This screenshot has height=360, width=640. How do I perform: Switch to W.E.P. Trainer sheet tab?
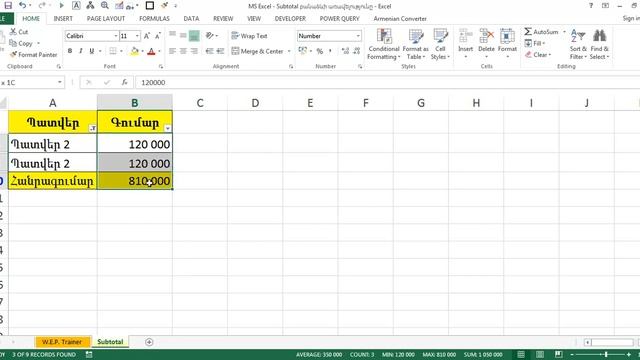(x=62, y=342)
